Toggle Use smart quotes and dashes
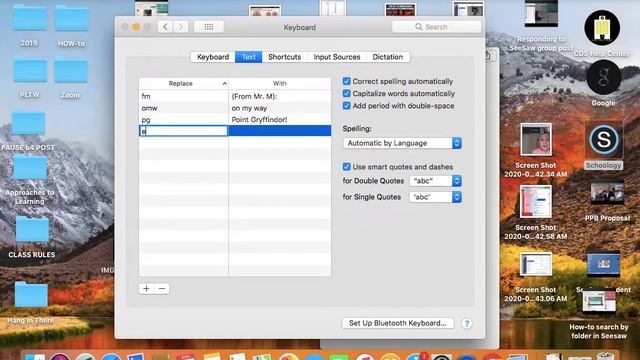The width and height of the screenshot is (640, 360). pyautogui.click(x=347, y=167)
